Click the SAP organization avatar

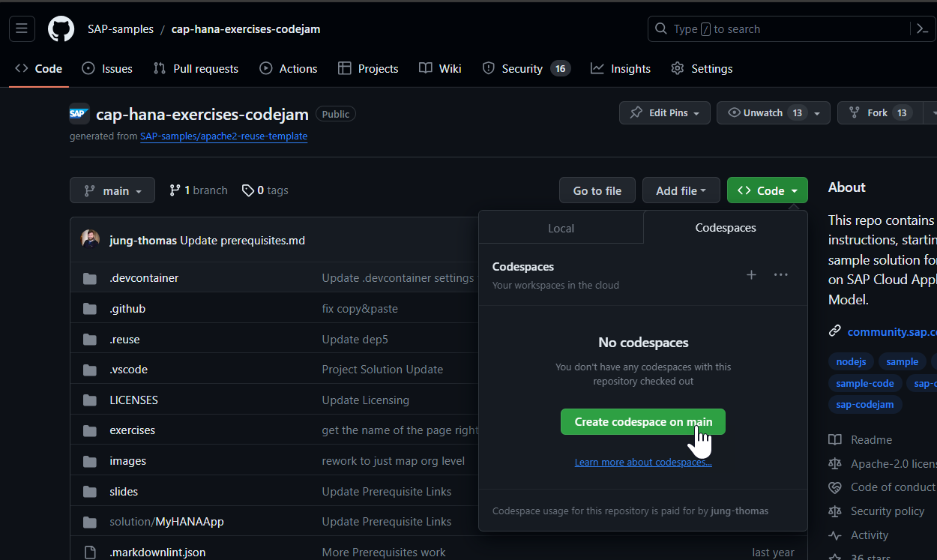pyautogui.click(x=79, y=113)
